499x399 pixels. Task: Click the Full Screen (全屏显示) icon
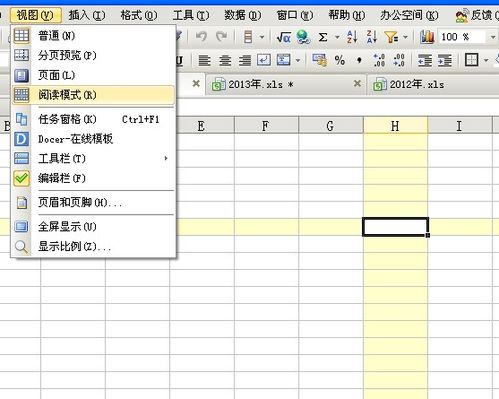point(21,227)
